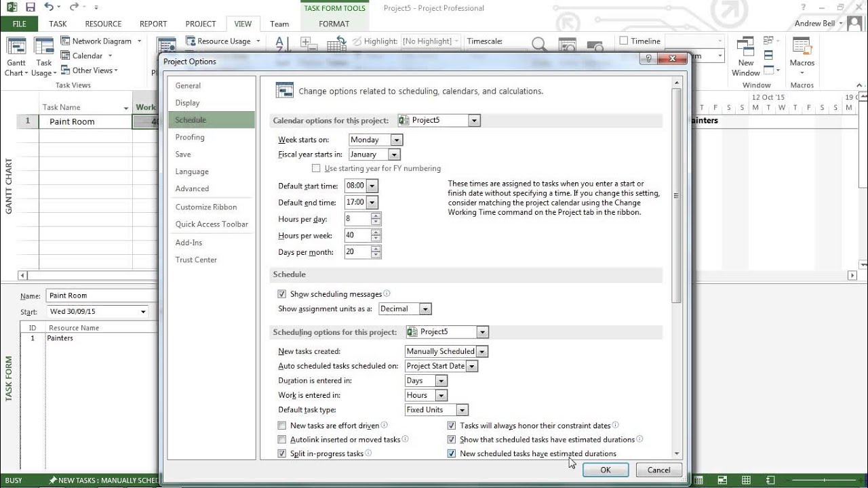The image size is (868, 488).
Task: Switch to the TASK ribbon tab
Action: (x=58, y=24)
